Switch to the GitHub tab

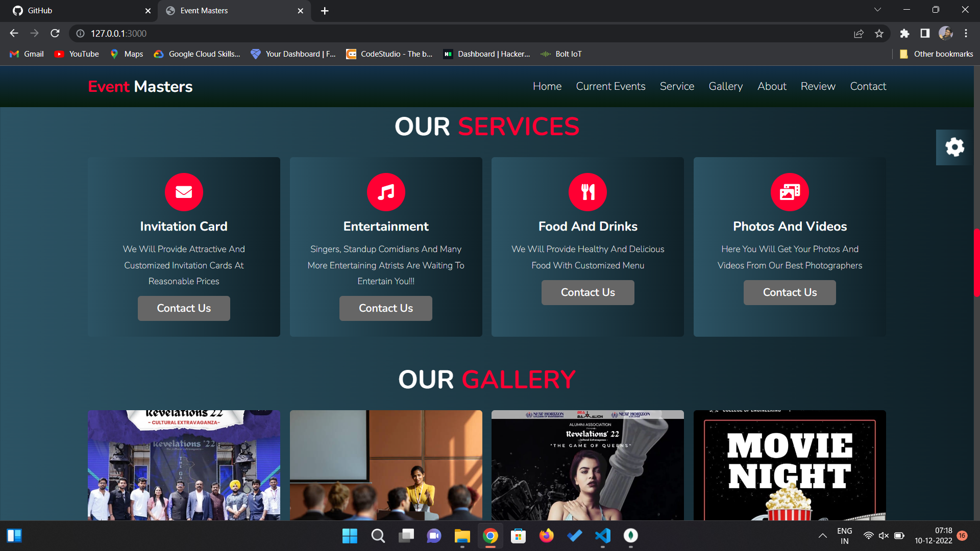[x=40, y=11]
